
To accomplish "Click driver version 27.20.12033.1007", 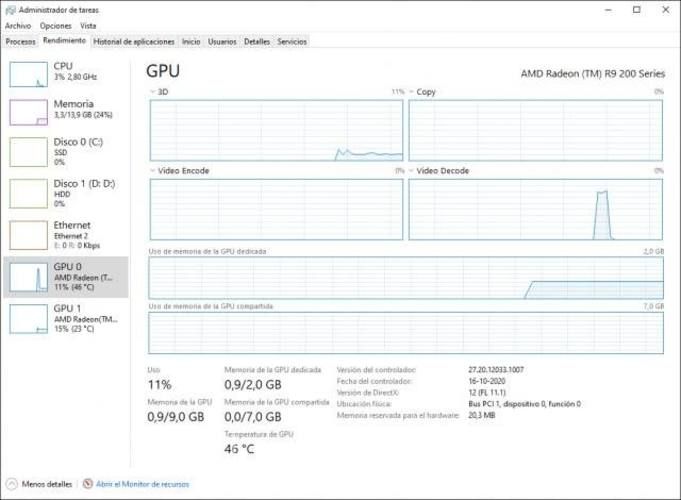I will (x=496, y=370).
